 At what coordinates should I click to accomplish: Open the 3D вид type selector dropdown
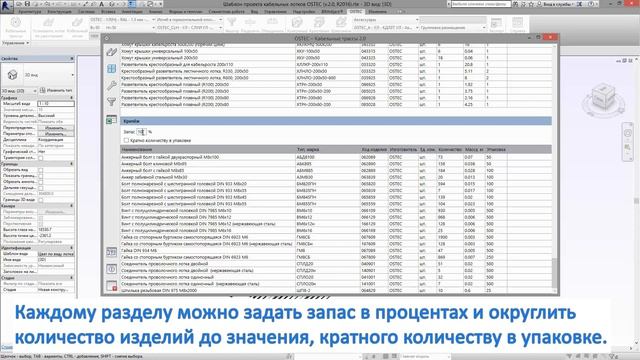(x=72, y=75)
